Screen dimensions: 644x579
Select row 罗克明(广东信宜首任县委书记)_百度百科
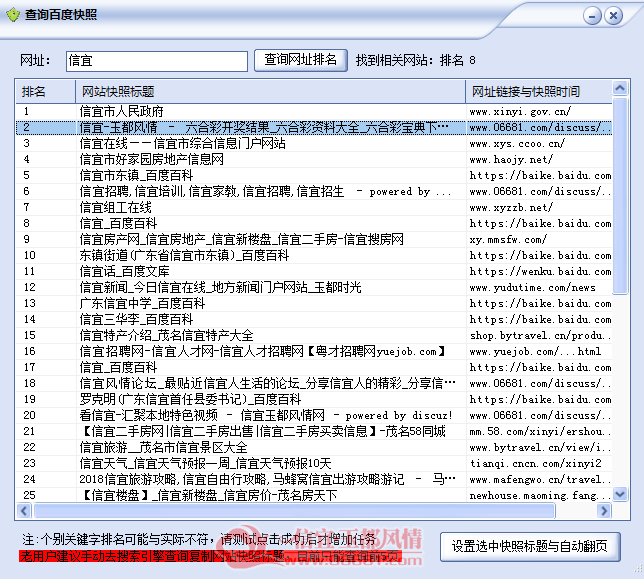314,400
